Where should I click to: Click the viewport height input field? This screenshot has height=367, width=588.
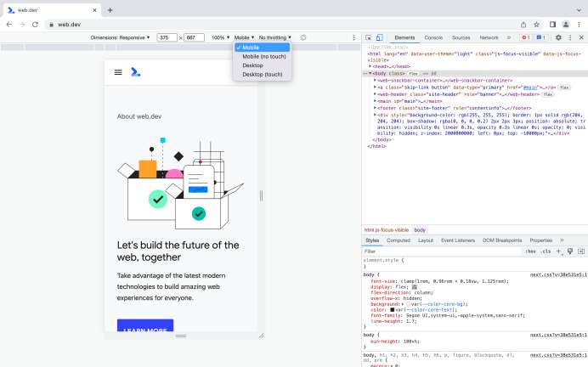(194, 37)
